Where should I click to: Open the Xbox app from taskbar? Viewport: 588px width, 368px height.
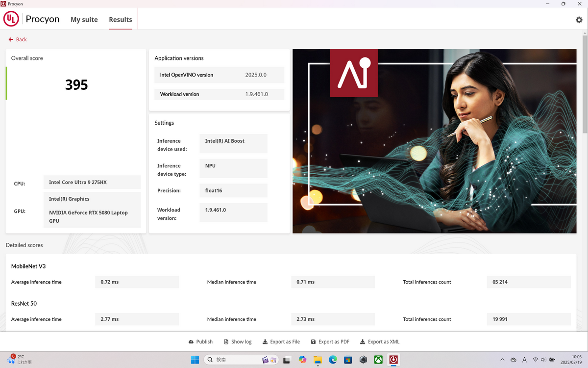378,360
